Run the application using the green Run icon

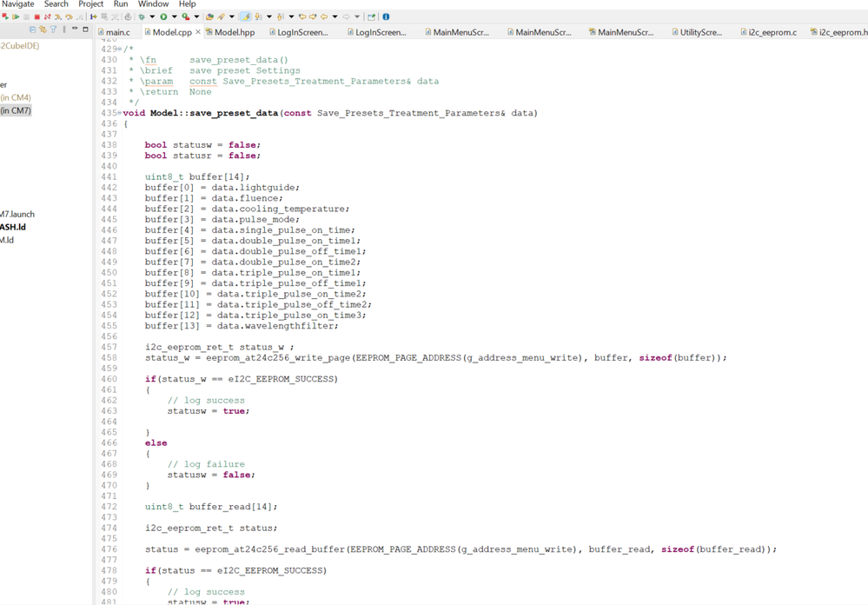165,16
